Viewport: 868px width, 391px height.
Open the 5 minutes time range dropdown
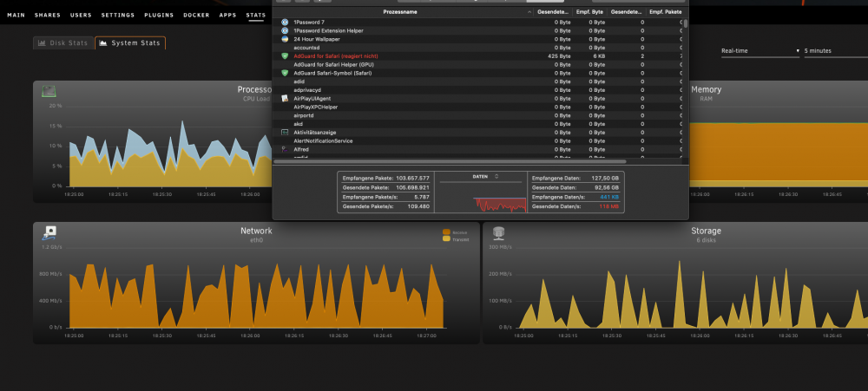pos(836,51)
